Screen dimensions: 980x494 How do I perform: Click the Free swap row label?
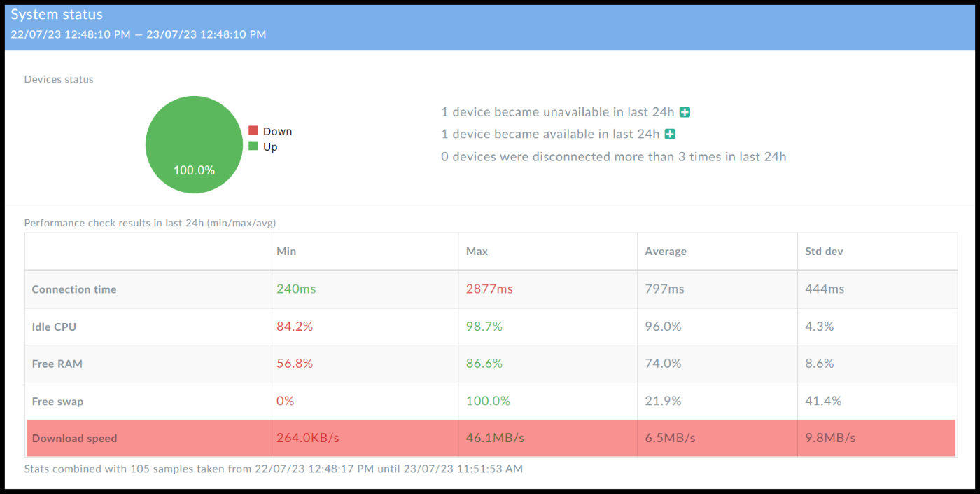(57, 402)
